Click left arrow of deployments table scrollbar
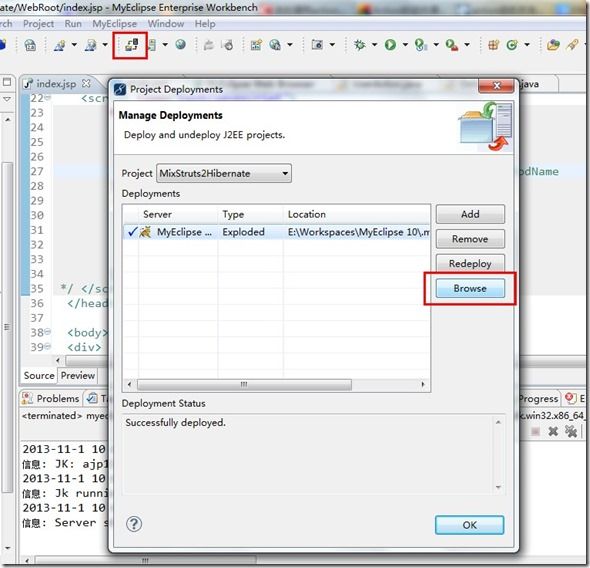 tap(129, 384)
